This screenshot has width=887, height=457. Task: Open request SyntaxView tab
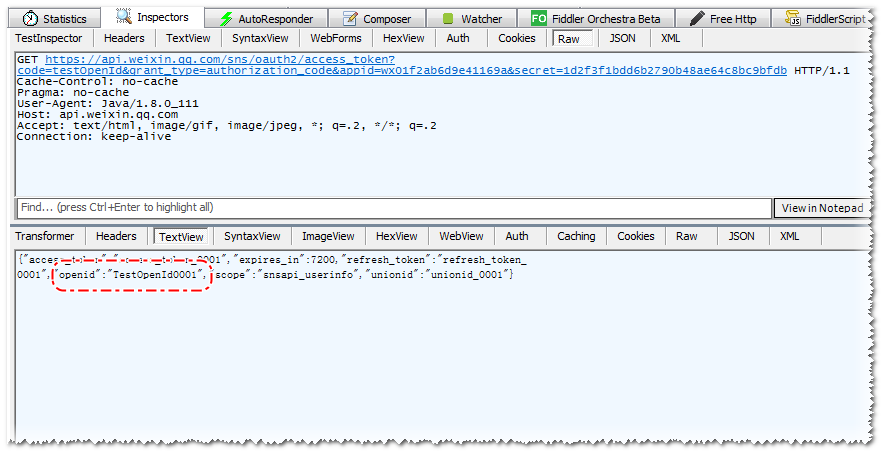pos(260,38)
